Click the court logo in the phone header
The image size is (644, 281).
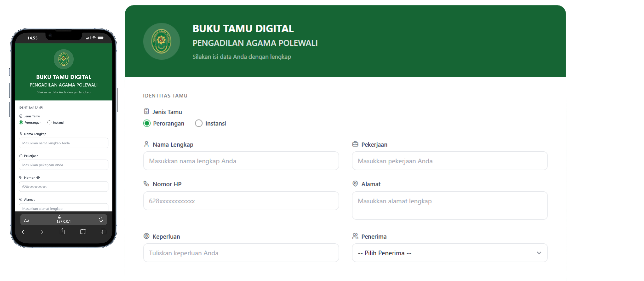coord(64,59)
